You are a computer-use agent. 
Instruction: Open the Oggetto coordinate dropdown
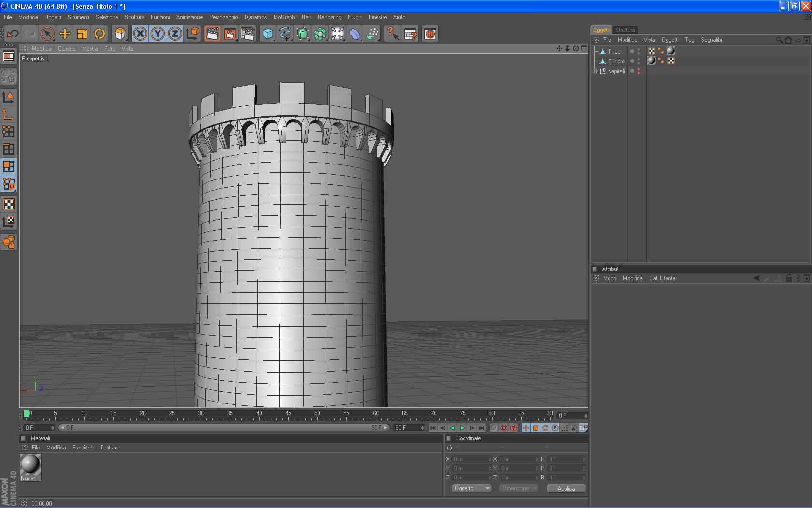[x=471, y=488]
